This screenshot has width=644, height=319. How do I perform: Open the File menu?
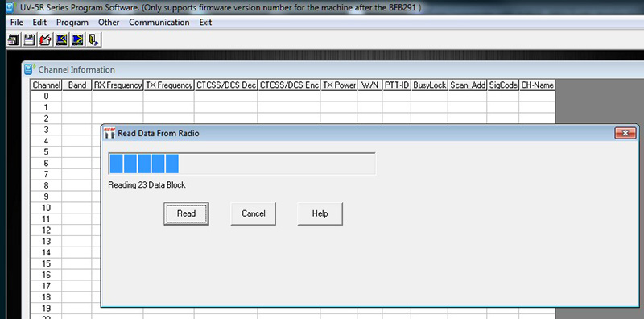click(x=17, y=23)
